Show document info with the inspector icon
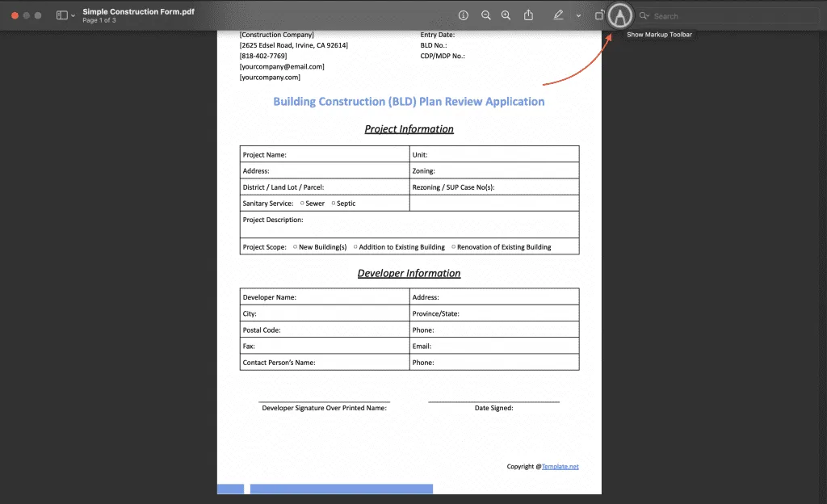 pos(463,15)
